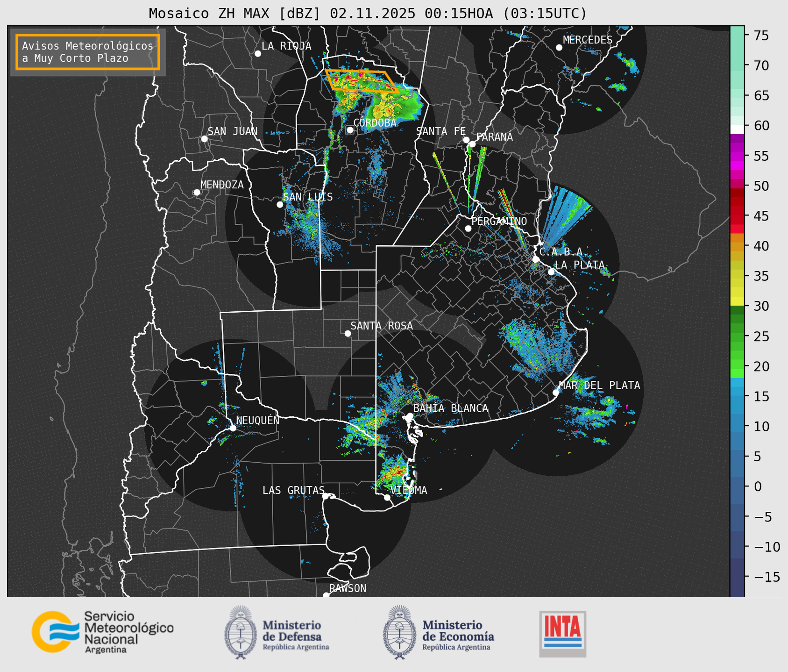Click the La Rioja city label
The width and height of the screenshot is (788, 672).
(286, 46)
